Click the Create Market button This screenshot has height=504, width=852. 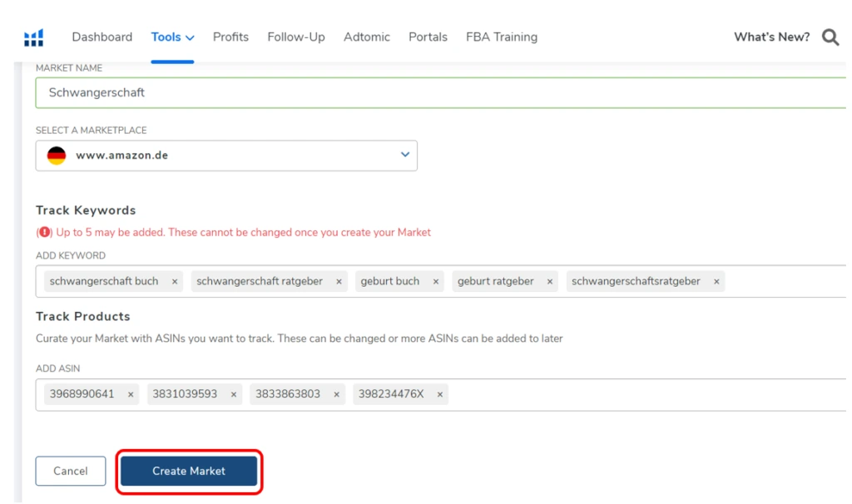(189, 471)
